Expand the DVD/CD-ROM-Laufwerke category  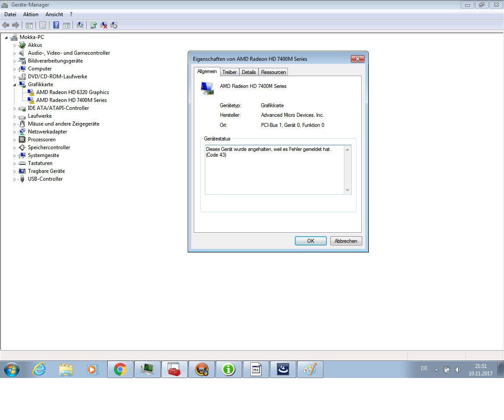point(14,77)
